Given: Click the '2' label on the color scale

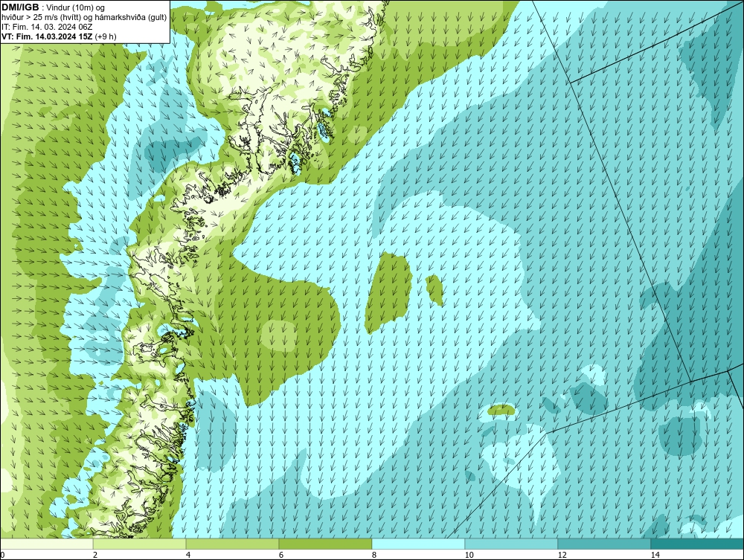Looking at the screenshot, I should pos(95,555).
